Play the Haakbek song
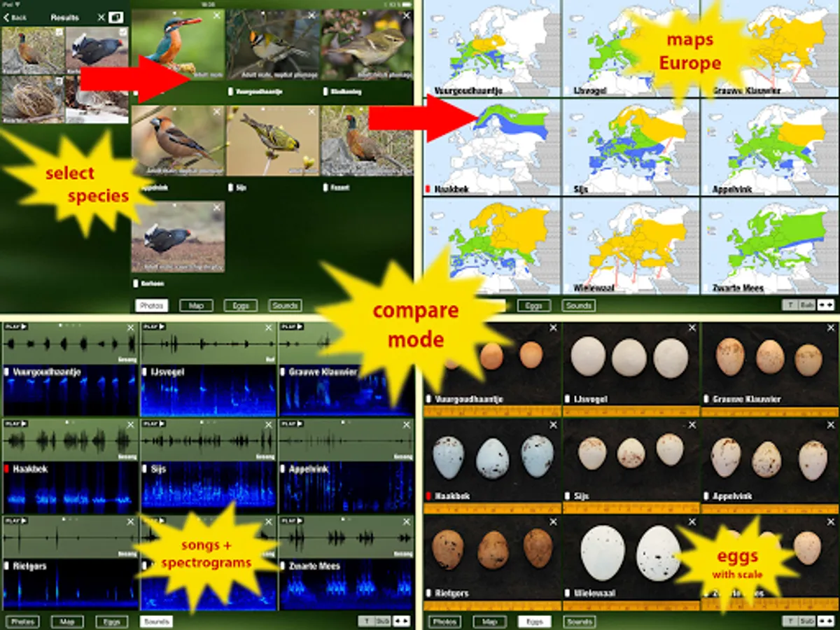The width and height of the screenshot is (840, 630). (x=15, y=423)
